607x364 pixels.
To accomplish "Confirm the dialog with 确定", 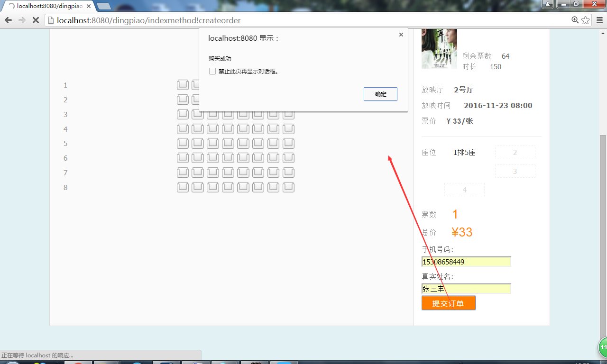I will pos(380,94).
